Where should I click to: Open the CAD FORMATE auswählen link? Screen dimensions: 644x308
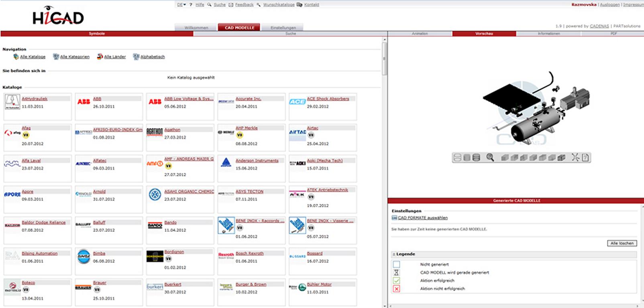tap(423, 218)
